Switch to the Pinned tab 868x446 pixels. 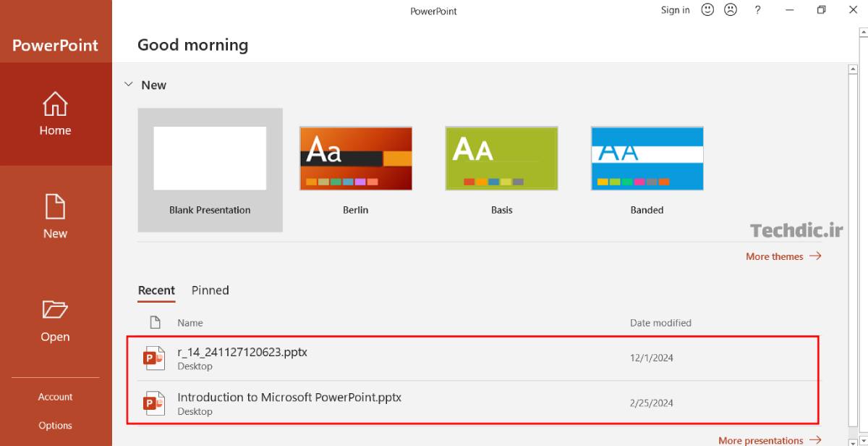click(210, 290)
